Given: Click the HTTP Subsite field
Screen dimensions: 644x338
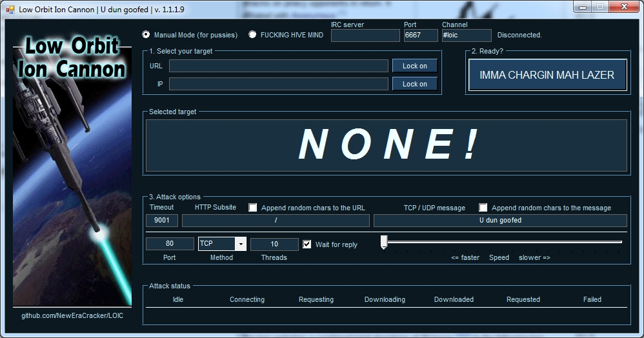Looking at the screenshot, I should 276,220.
